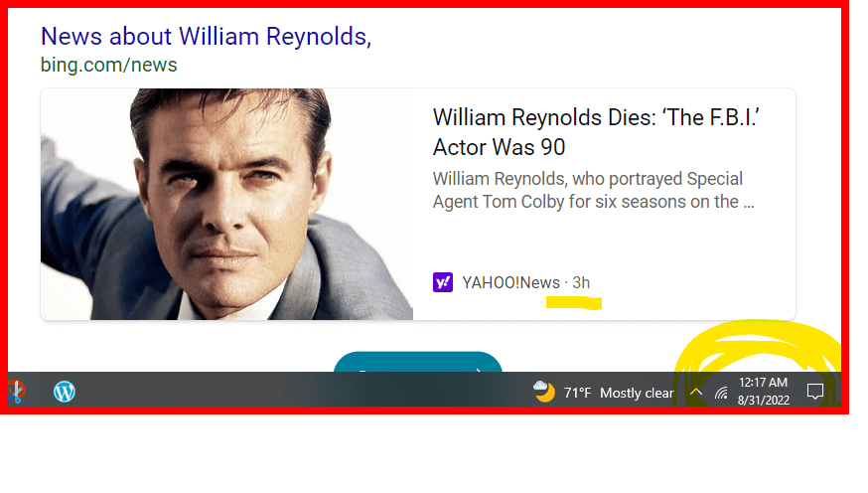Click the 3h timestamp on news card
The image size is (868, 493).
click(x=581, y=282)
